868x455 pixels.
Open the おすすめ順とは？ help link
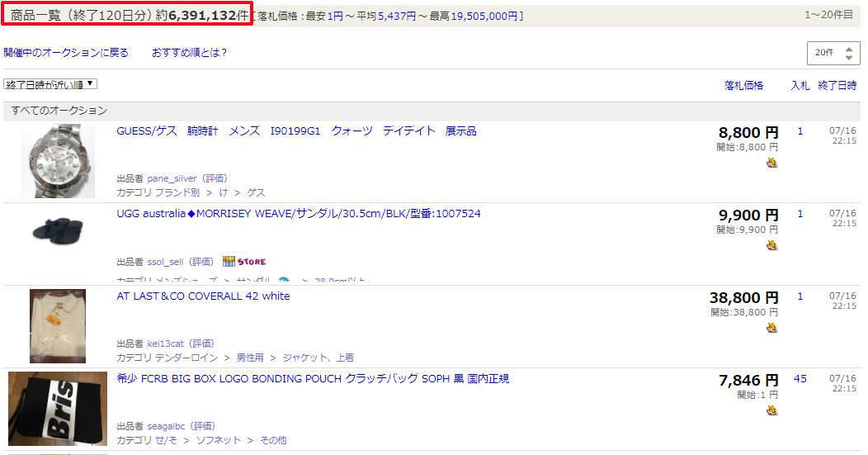189,53
